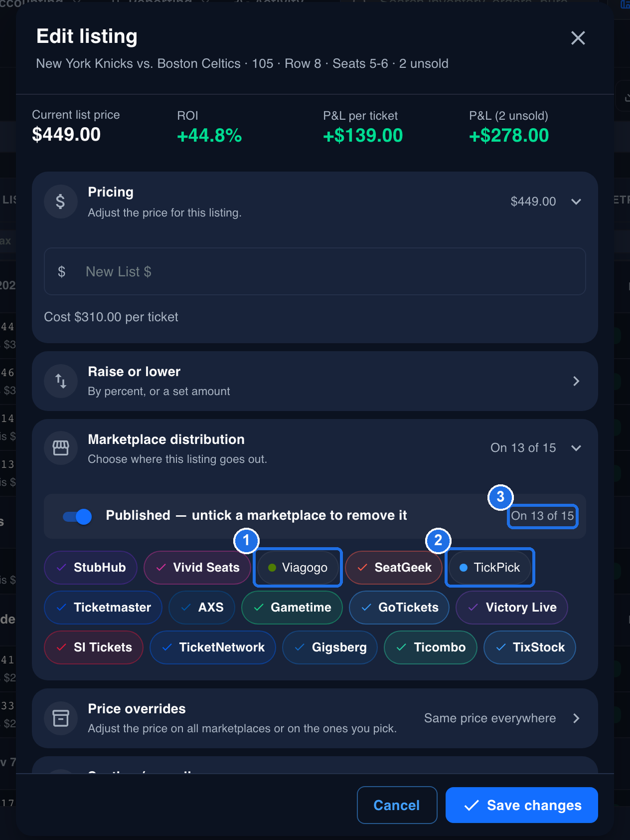Untick the StubHub marketplace chip
Image resolution: width=630 pixels, height=840 pixels.
91,567
